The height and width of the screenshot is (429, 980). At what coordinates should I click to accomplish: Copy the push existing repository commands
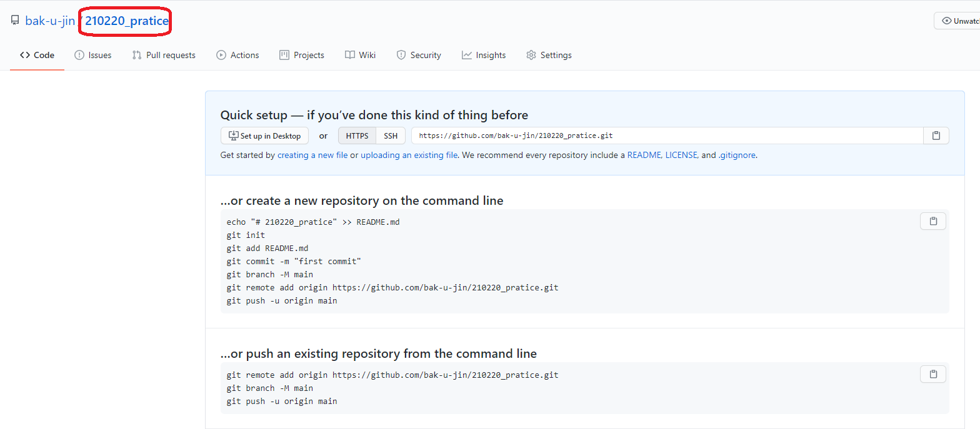point(933,374)
